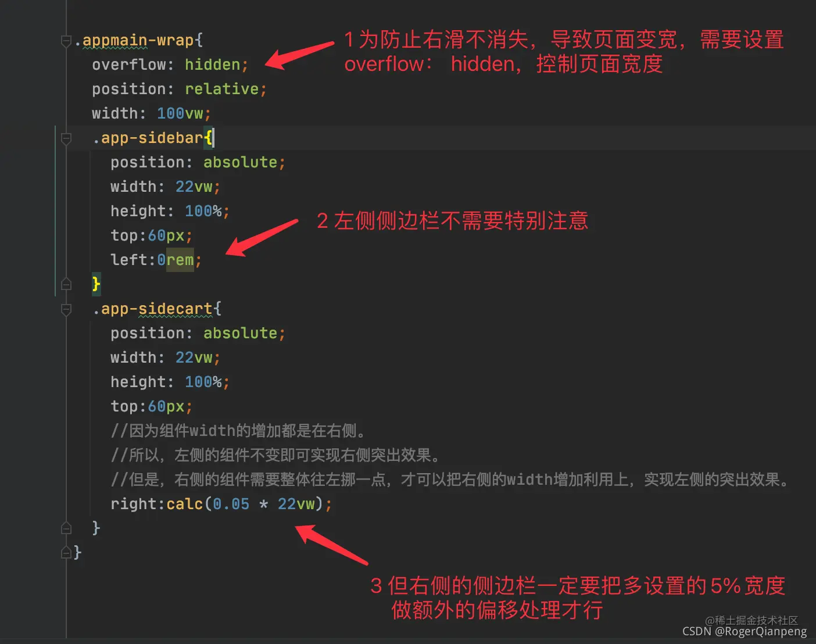Click comment line '//因为组件width的增加都是在右侧。'

(x=238, y=431)
